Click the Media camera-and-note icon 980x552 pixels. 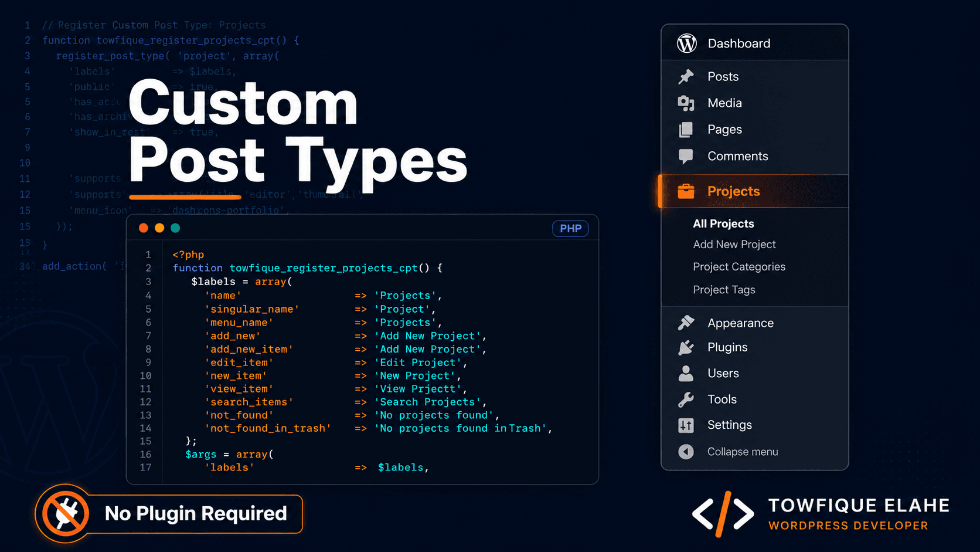click(686, 103)
